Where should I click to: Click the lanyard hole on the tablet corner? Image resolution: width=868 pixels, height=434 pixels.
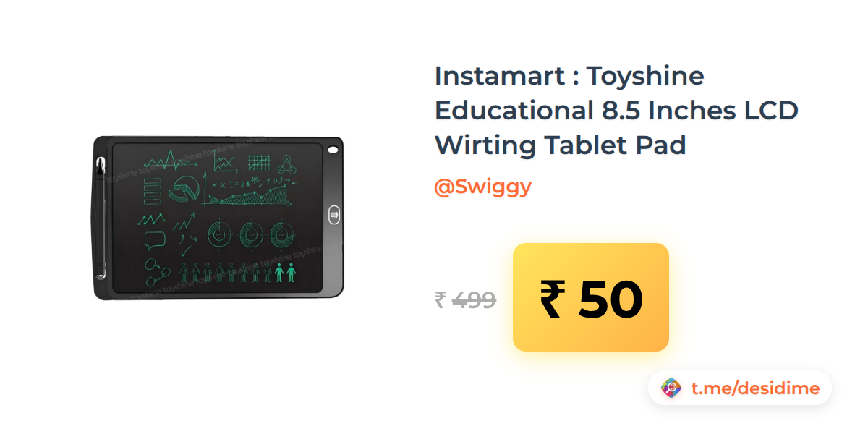(332, 150)
